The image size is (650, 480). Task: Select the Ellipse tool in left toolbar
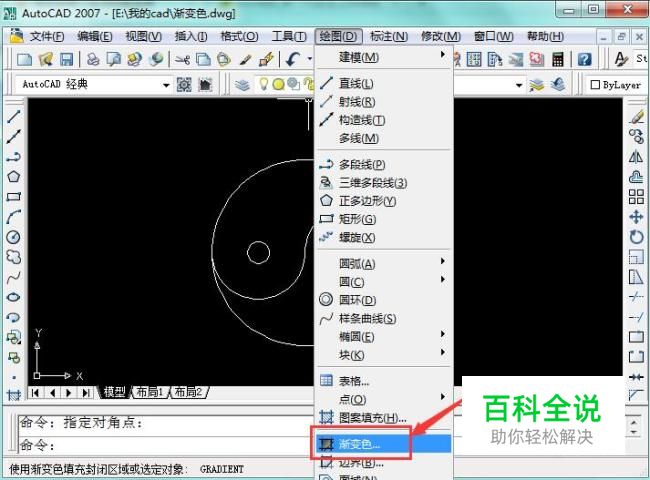[x=14, y=297]
